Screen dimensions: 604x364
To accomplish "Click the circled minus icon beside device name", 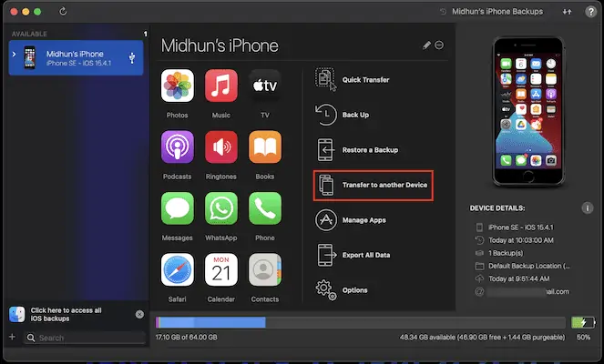I will tap(439, 45).
